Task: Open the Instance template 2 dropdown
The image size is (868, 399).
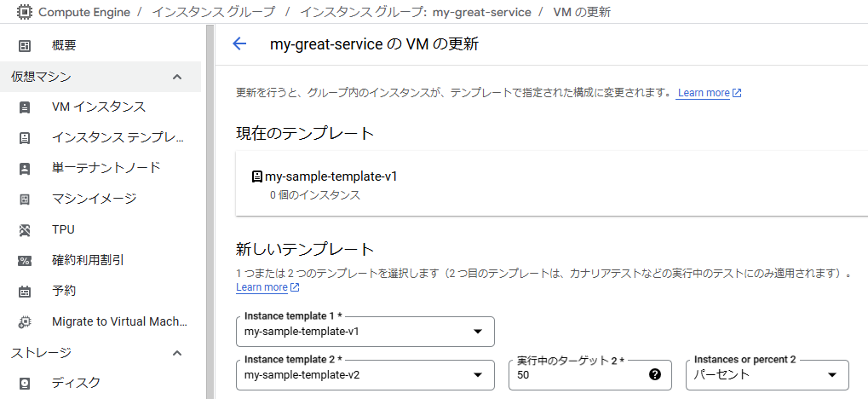Action: click(x=365, y=374)
